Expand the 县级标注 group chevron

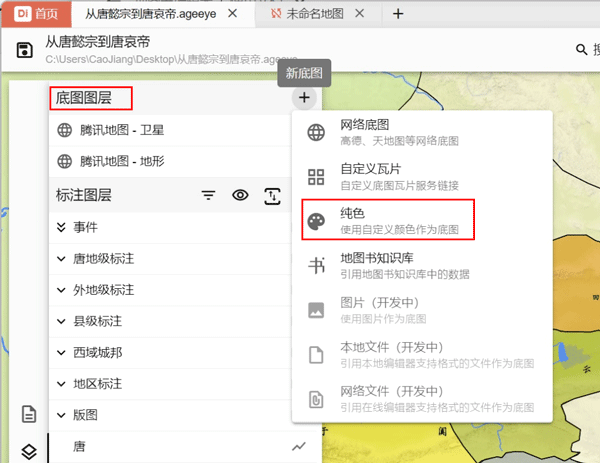point(61,321)
